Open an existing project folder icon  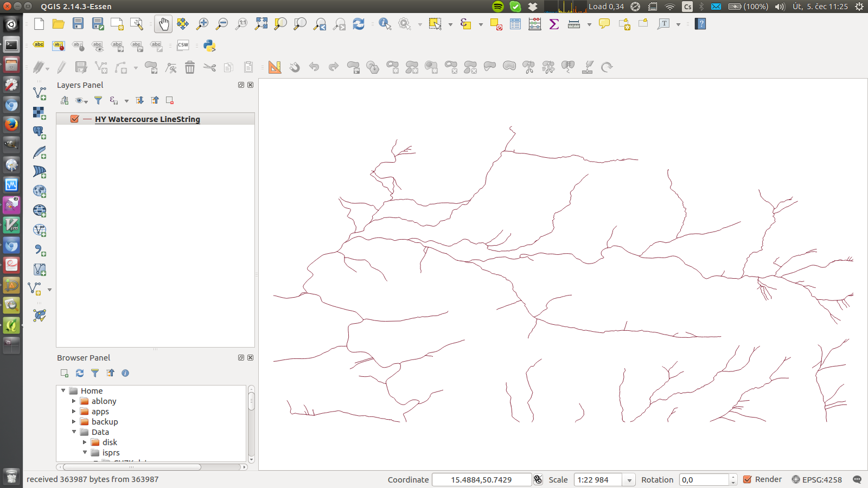pyautogui.click(x=59, y=24)
